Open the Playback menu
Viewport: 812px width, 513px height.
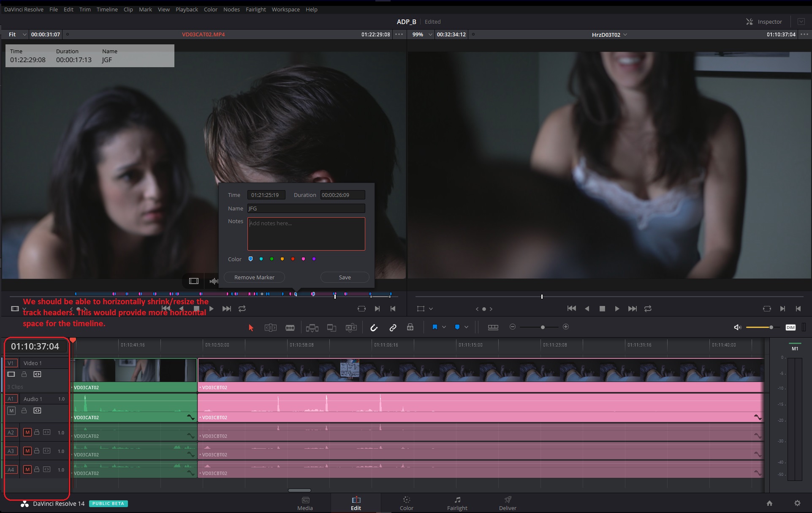(x=187, y=9)
